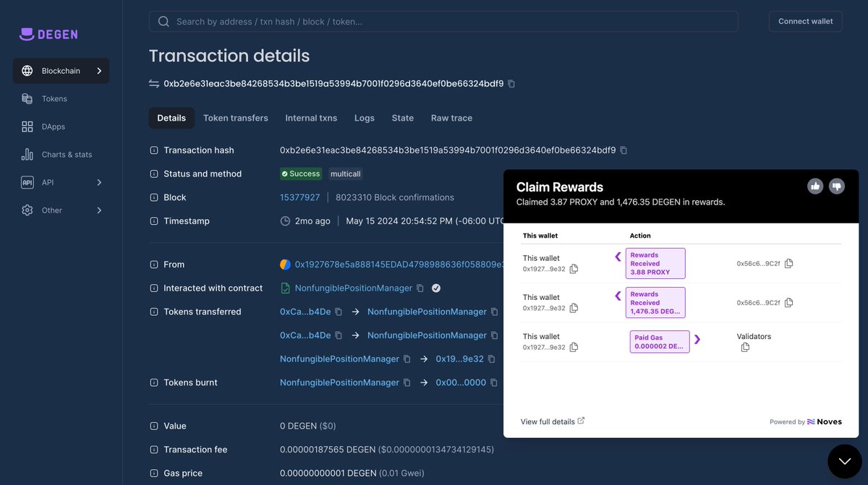Click the DEGEN hat logo

tap(48, 34)
